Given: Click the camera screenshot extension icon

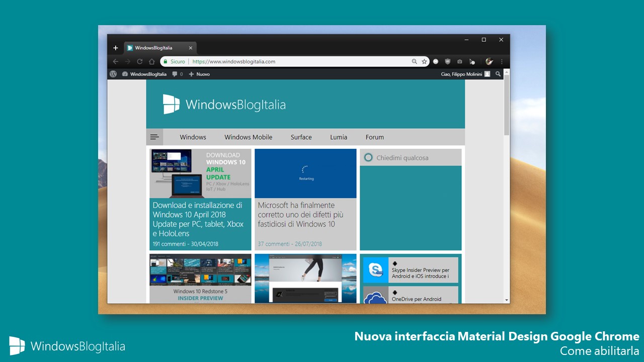Looking at the screenshot, I should [x=459, y=62].
